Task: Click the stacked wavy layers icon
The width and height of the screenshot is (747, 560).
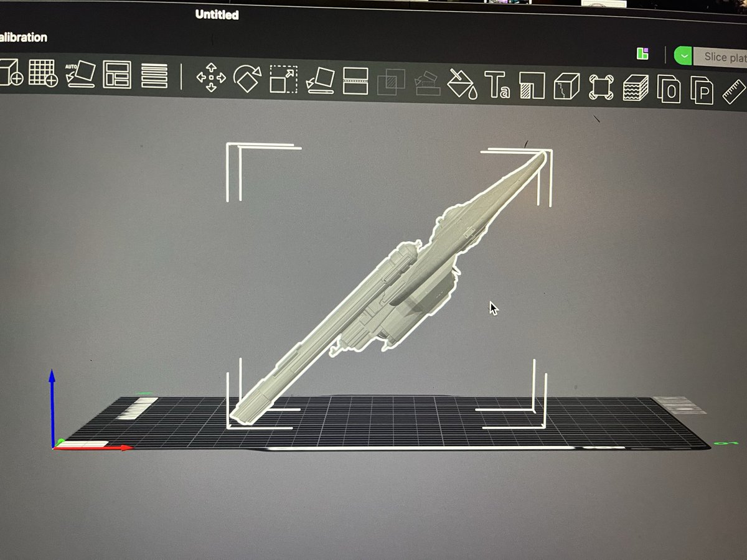Action: [x=635, y=88]
